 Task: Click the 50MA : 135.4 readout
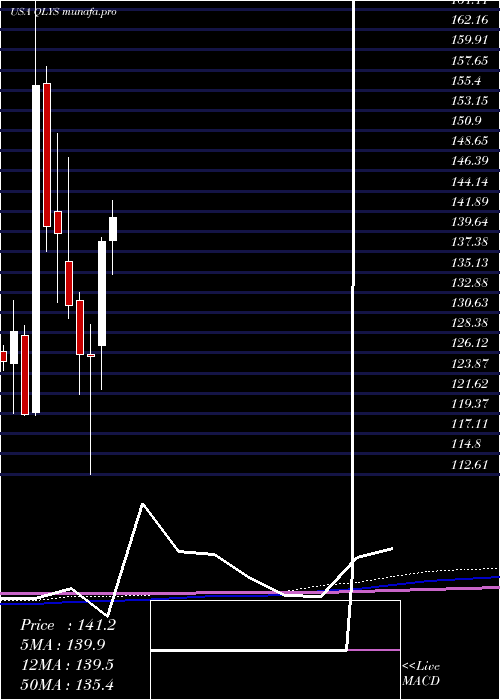point(67,684)
